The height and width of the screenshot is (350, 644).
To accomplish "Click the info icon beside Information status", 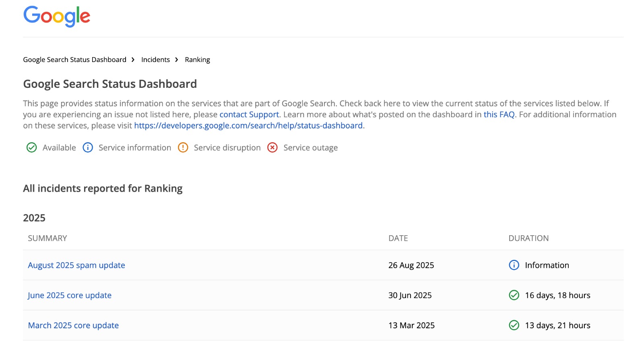I will tap(514, 265).
